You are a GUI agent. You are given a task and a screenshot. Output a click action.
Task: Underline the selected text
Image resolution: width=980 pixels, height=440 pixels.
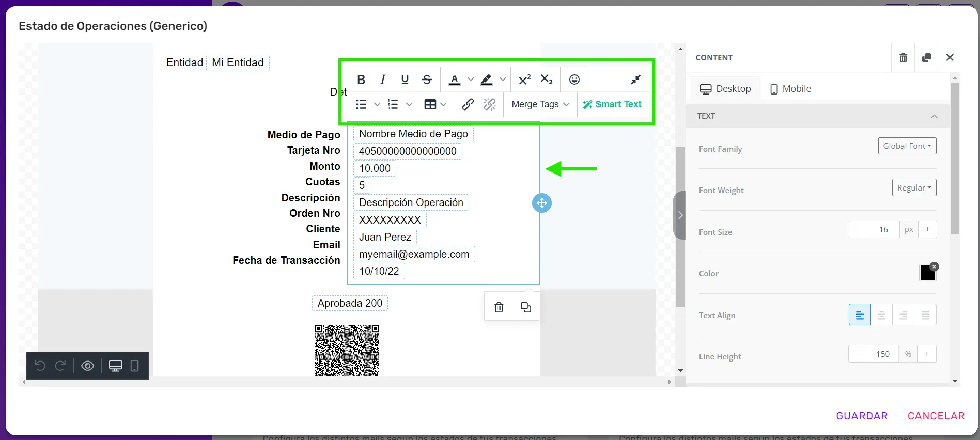coord(405,80)
